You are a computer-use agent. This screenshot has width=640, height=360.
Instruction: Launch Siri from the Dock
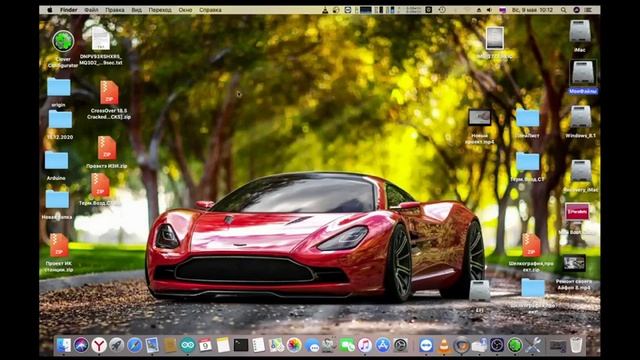(81, 346)
